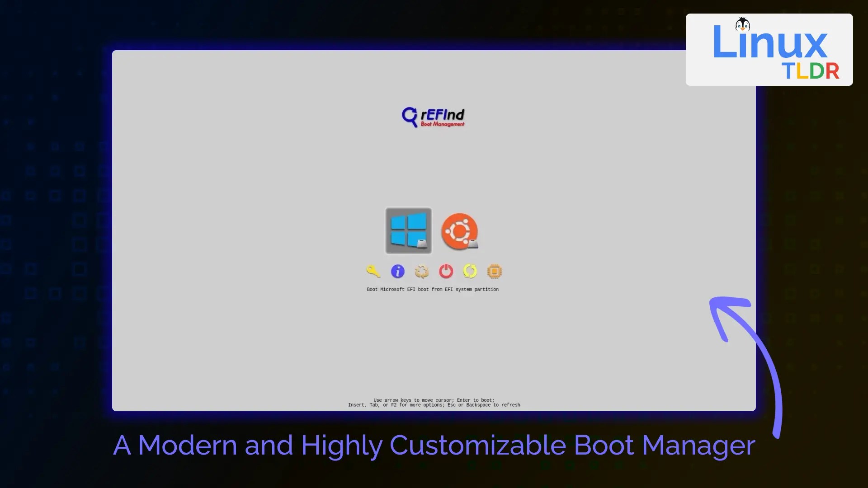This screenshot has width=868, height=488.
Task: Click the disk badge on Windows icon
Action: click(422, 244)
